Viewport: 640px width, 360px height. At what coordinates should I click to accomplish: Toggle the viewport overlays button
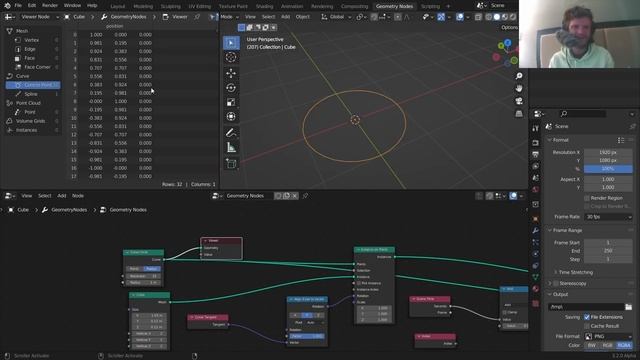click(460, 17)
